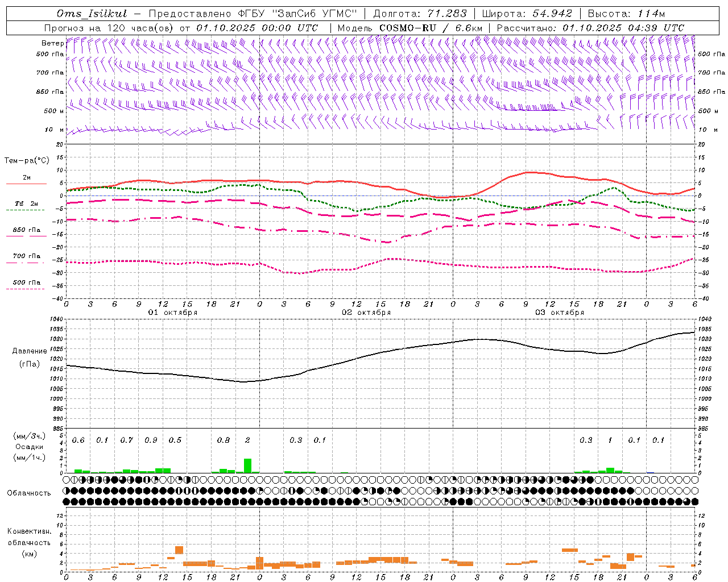
Task: Click the 03 октября date label
Action: tap(560, 313)
